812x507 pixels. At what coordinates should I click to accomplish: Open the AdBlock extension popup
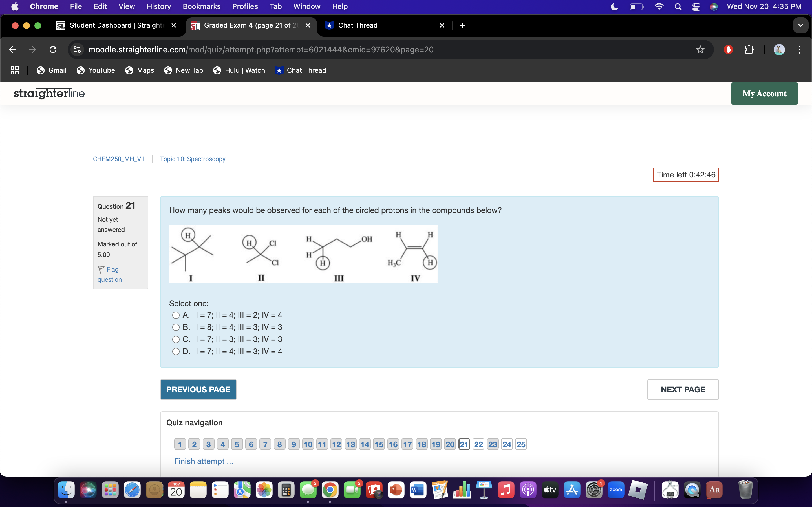728,49
